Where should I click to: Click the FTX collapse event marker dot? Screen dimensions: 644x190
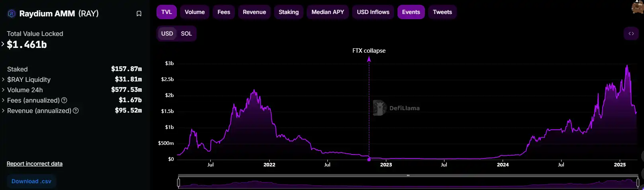369,159
